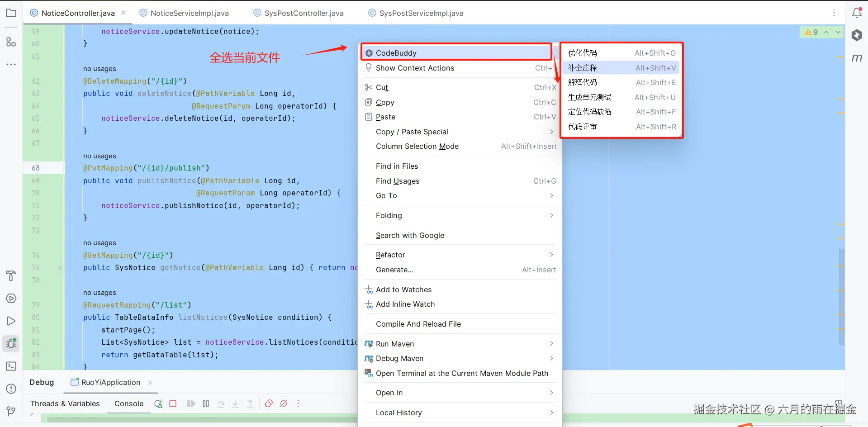Choose Find Usages
Screen dimensions: 868x427
point(460,181)
